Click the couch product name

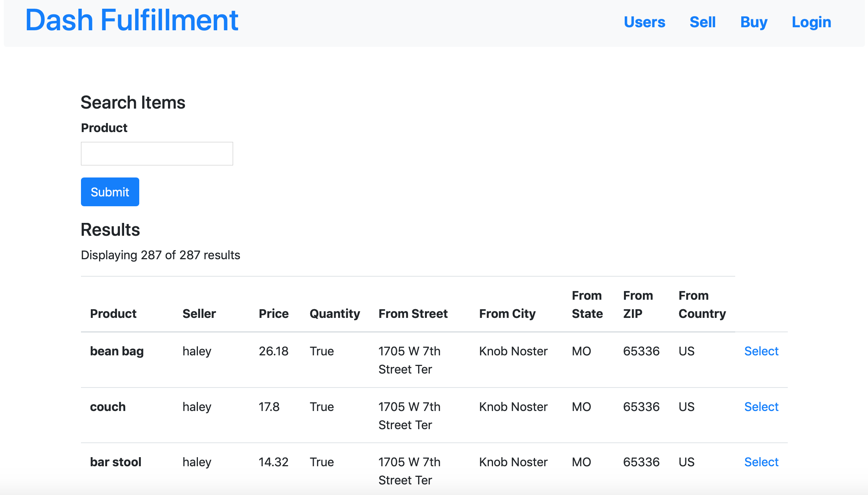pyautogui.click(x=107, y=407)
